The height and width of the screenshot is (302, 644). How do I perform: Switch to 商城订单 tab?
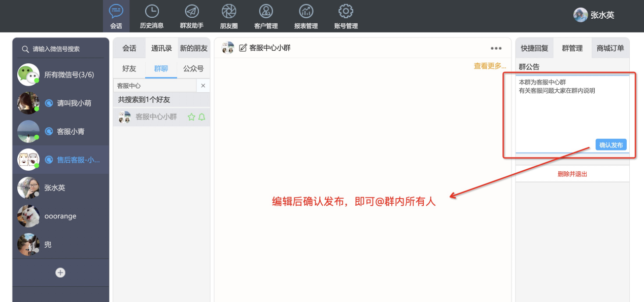611,48
